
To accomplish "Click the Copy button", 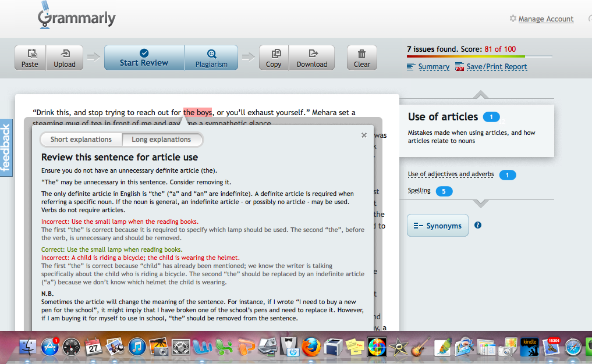I will (x=274, y=58).
